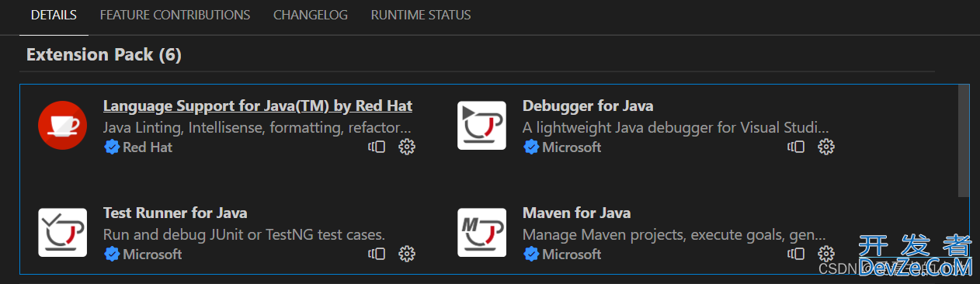
Task: Click the Extension Pack (6) heading
Action: pyautogui.click(x=104, y=55)
